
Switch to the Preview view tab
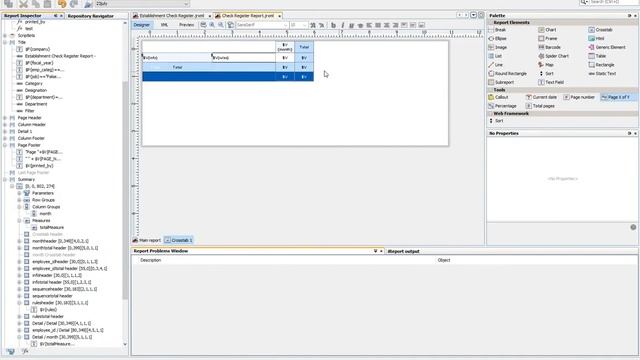point(187,25)
